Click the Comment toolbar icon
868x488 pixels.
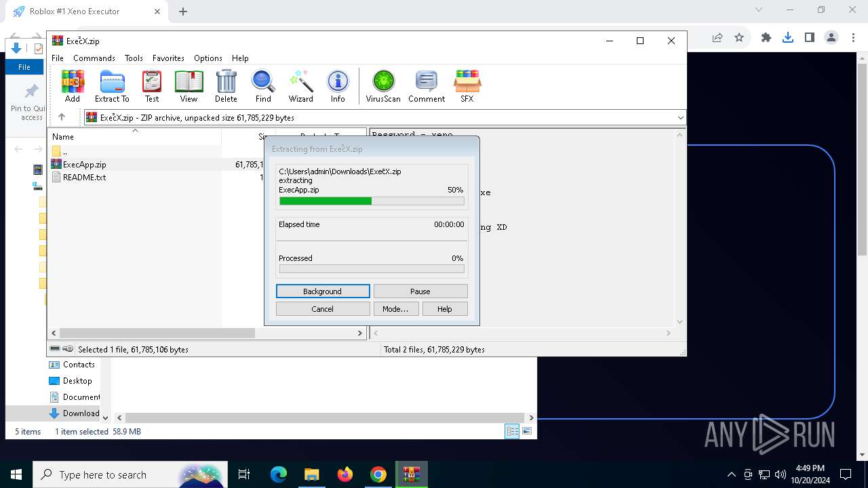[x=427, y=86]
